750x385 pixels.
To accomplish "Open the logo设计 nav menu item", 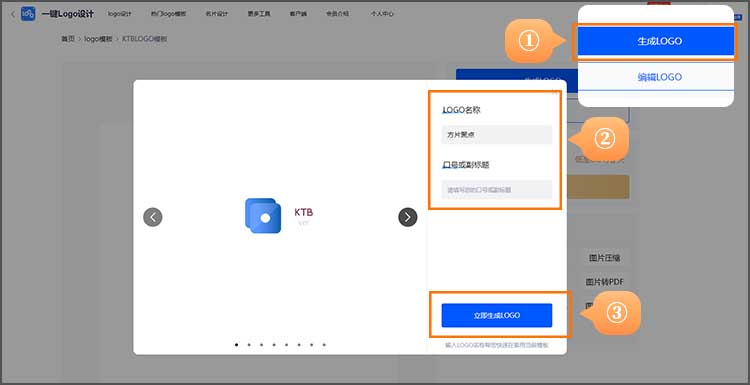I will click(x=120, y=14).
